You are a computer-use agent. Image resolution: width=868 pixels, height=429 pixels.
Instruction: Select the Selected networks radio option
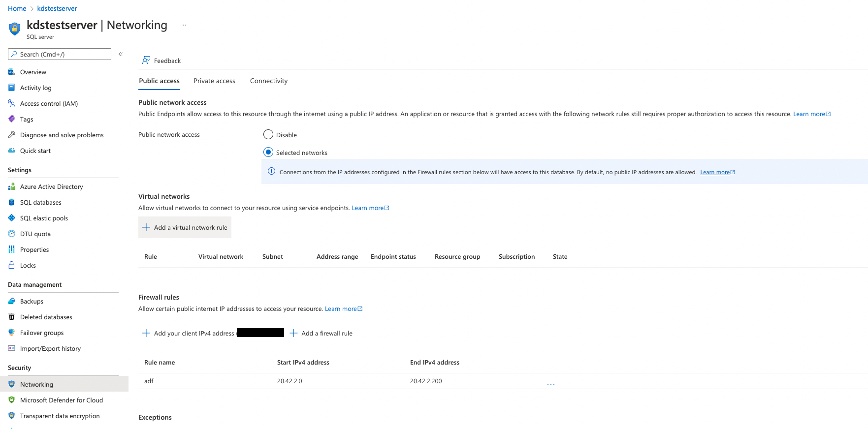[268, 152]
